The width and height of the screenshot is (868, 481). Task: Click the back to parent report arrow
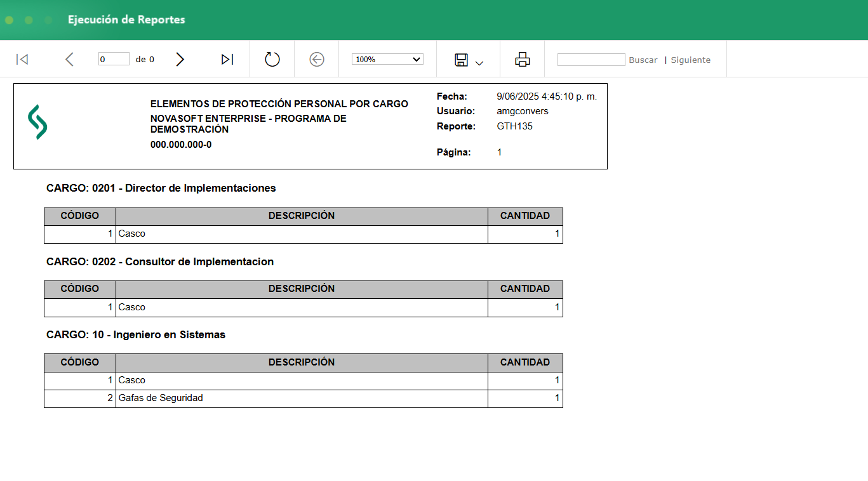[317, 60]
